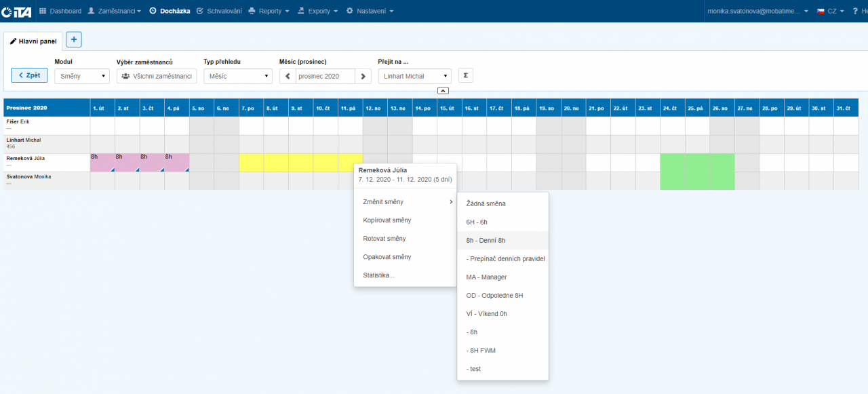Open help question mark icon
The image size is (868, 394).
coord(855,12)
